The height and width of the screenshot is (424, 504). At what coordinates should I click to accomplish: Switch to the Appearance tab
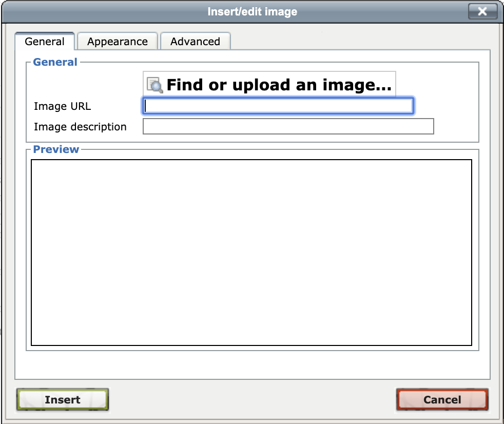[x=118, y=42]
